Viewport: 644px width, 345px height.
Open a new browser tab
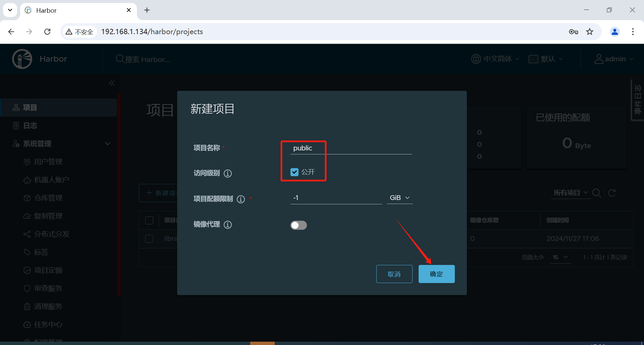click(147, 10)
